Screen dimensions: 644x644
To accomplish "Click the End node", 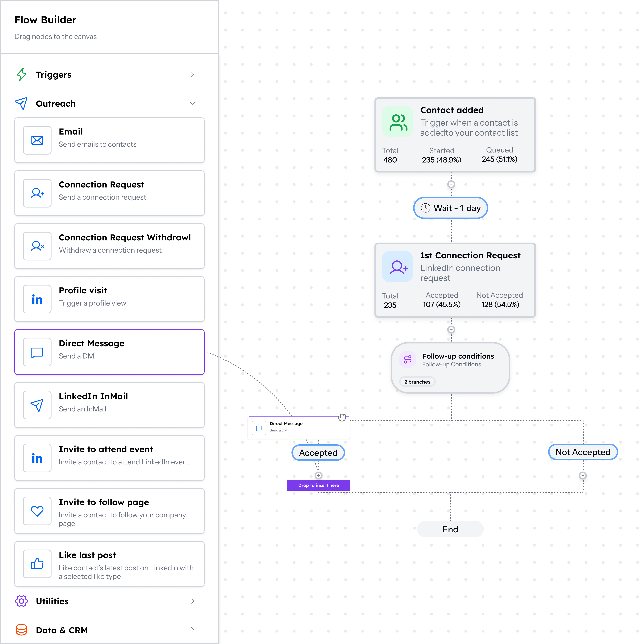I will pos(450,529).
